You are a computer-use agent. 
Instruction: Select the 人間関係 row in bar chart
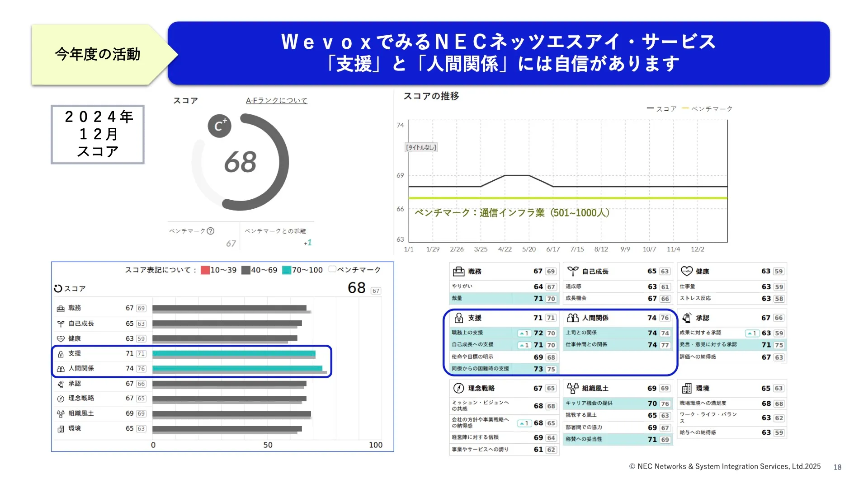(81, 368)
